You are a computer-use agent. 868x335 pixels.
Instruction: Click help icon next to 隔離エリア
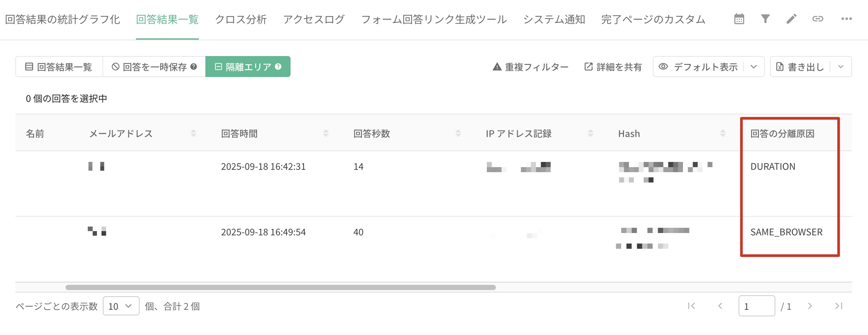tap(278, 67)
